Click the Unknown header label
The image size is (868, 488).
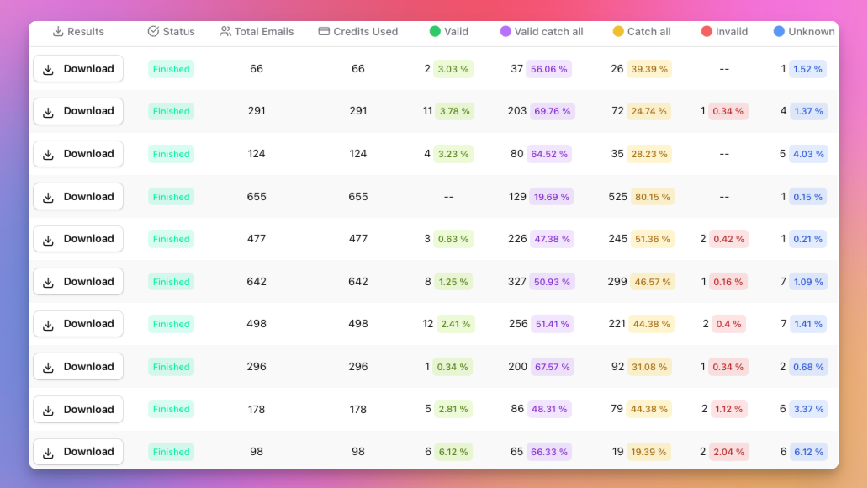point(812,32)
